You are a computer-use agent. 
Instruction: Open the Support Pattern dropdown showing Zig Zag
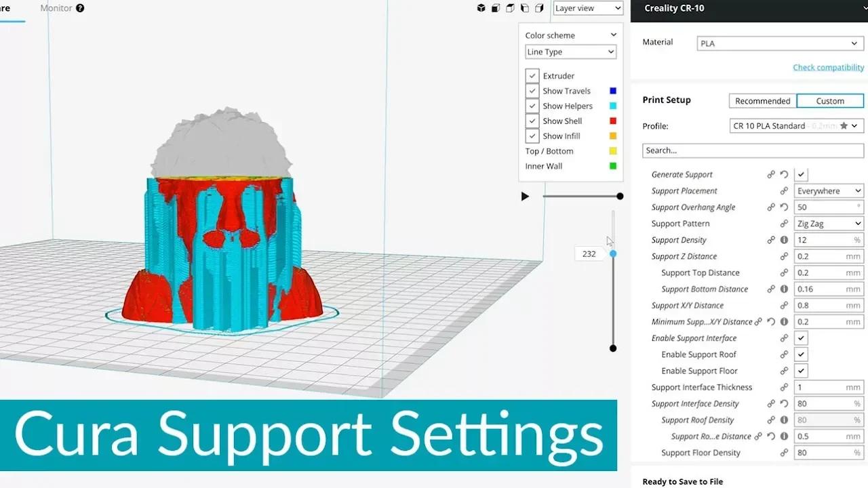828,223
